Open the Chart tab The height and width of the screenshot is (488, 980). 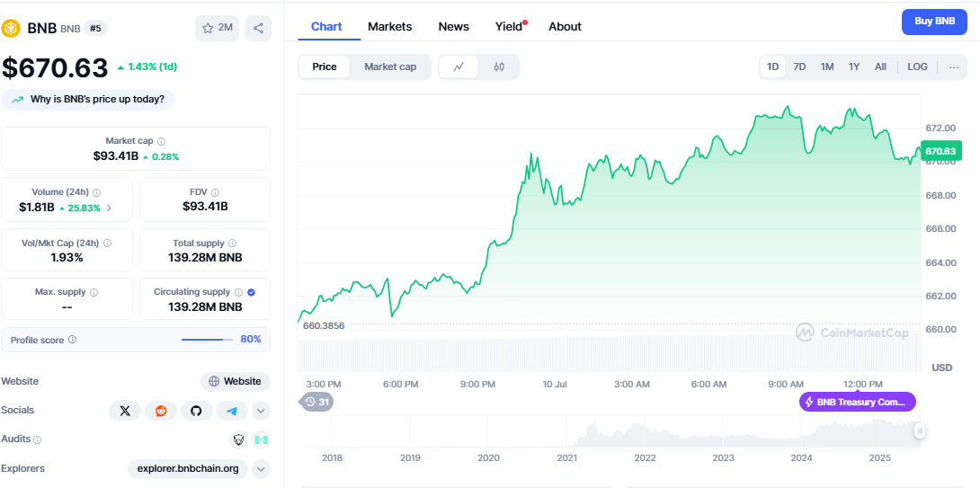tap(326, 27)
